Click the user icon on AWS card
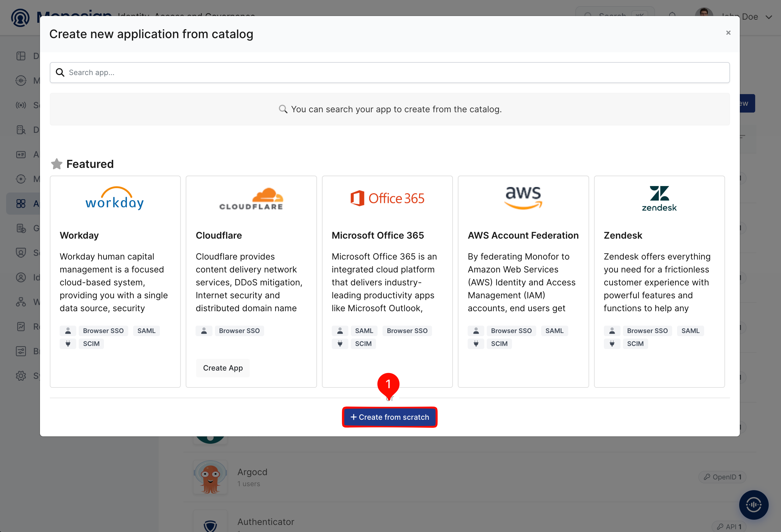The width and height of the screenshot is (781, 532). pos(476,331)
